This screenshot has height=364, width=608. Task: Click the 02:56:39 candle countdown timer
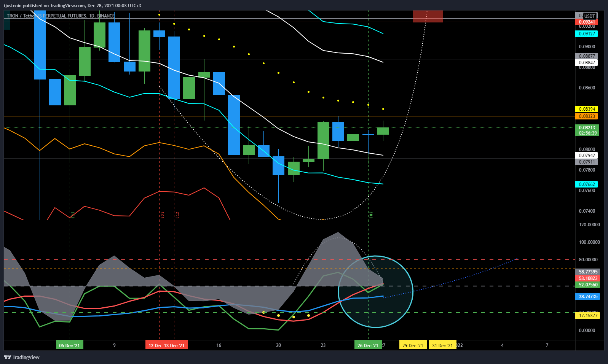[x=587, y=133]
